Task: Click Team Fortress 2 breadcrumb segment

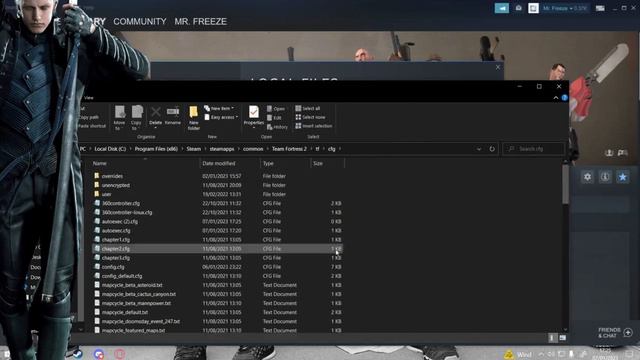Action: click(289, 149)
